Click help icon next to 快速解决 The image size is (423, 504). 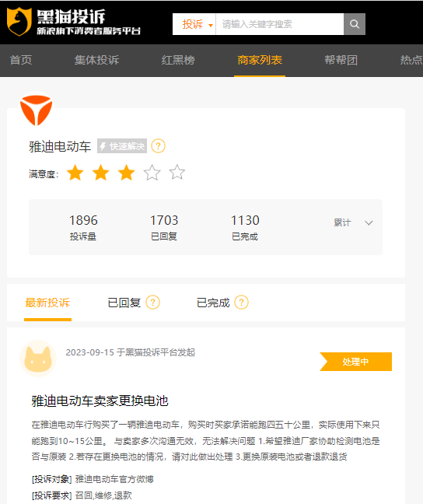(x=158, y=146)
